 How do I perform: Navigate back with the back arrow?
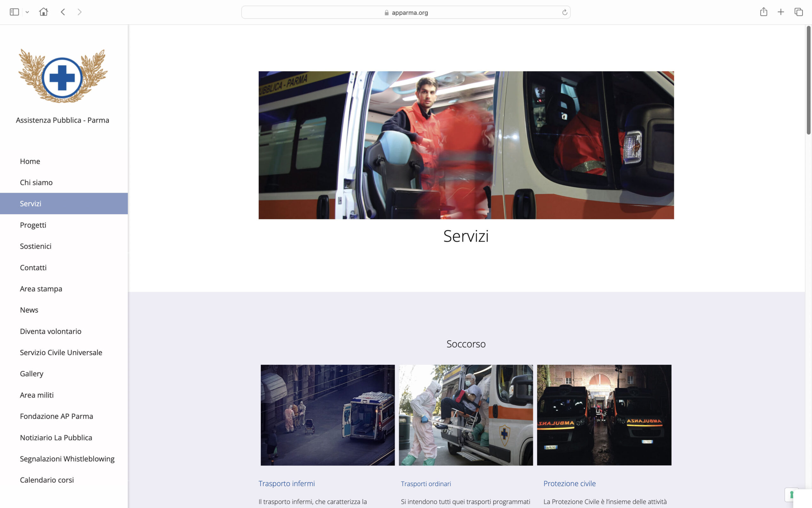click(63, 12)
